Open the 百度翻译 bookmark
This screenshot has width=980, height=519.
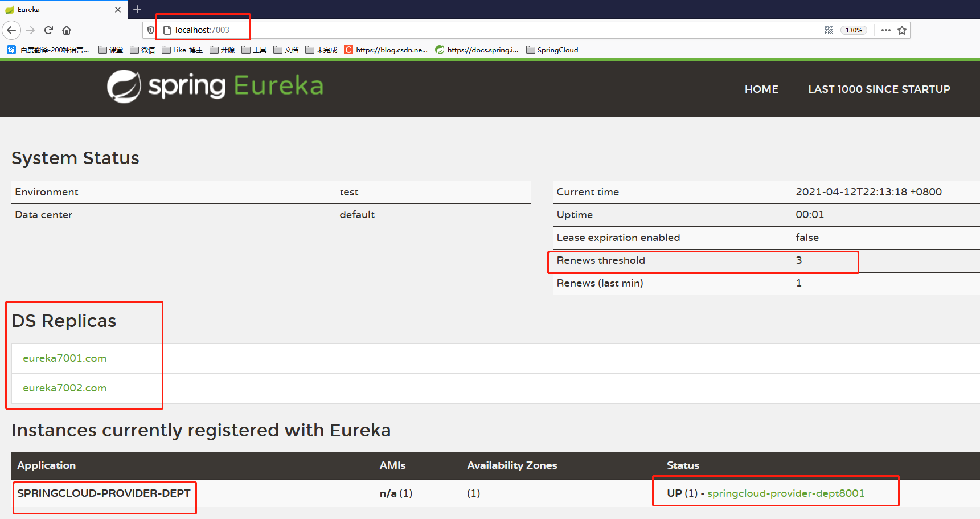pos(48,50)
